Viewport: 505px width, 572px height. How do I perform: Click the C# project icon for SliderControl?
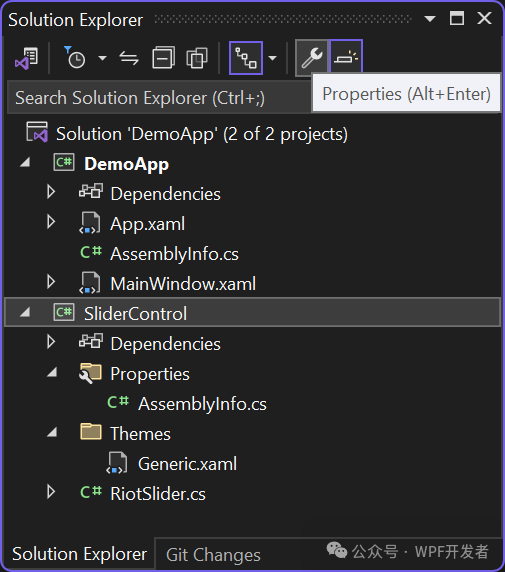tap(64, 312)
